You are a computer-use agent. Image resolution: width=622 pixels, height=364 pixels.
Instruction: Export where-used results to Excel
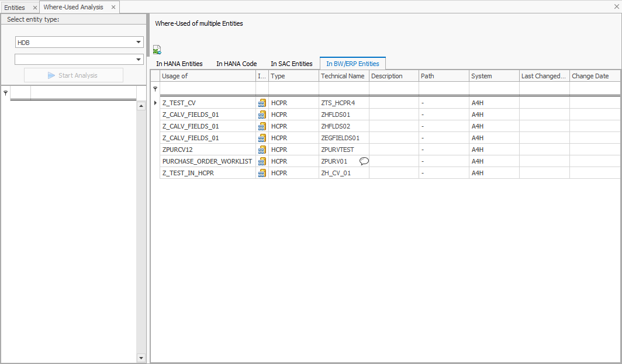coord(156,49)
